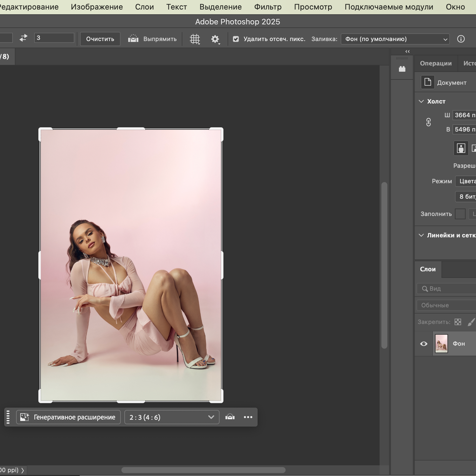Open the Обычные blend mode dropdown
Viewport: 476px width, 476px height.
[x=446, y=305]
